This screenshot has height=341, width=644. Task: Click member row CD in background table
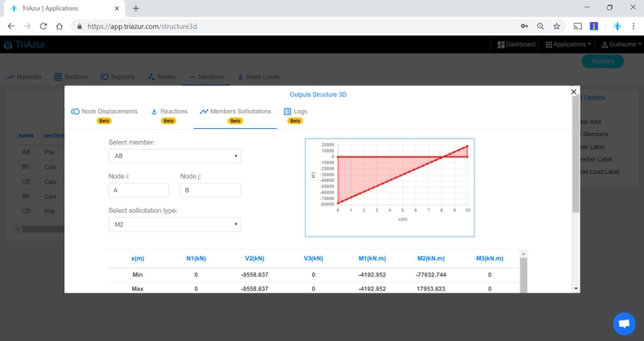[38, 211]
